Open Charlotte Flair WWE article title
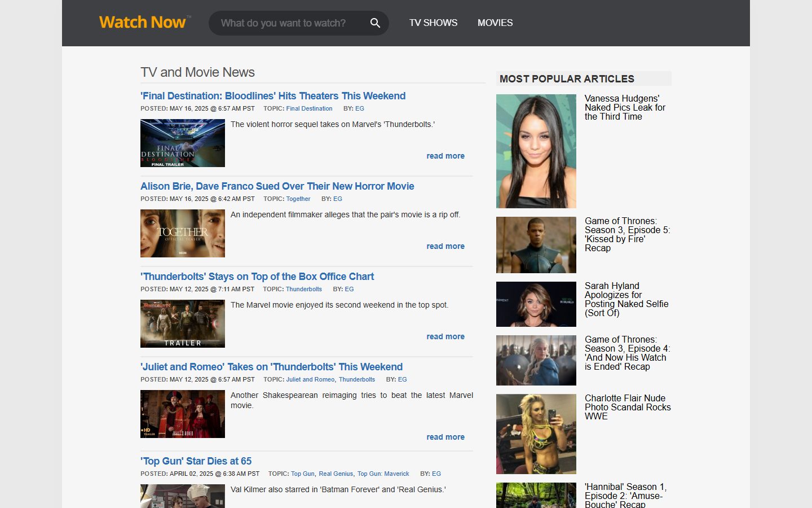812x508 pixels. tap(628, 407)
